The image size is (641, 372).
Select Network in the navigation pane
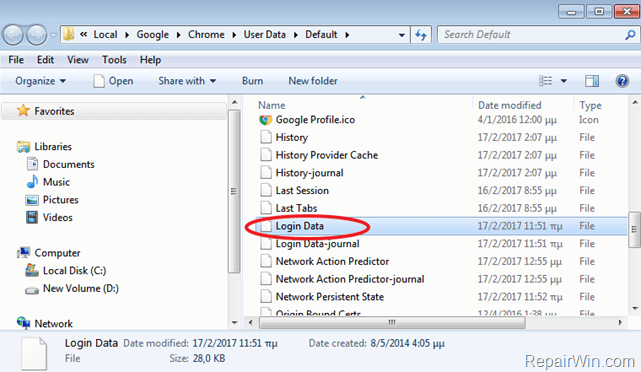tap(54, 324)
